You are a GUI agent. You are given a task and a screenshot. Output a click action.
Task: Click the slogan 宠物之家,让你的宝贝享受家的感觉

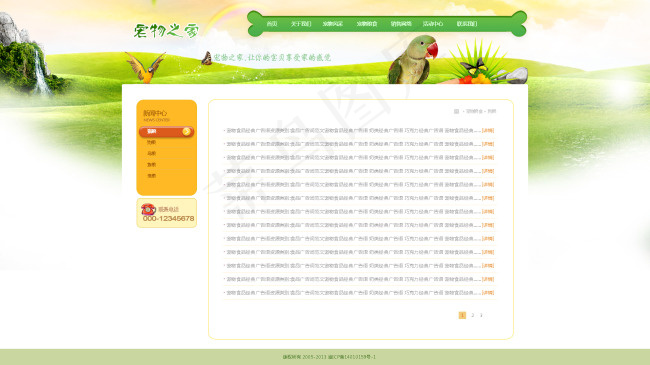pyautogui.click(x=272, y=58)
